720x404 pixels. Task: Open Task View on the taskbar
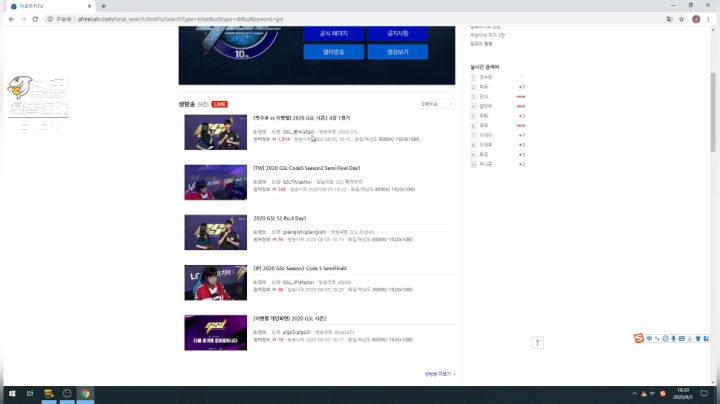tap(30, 393)
